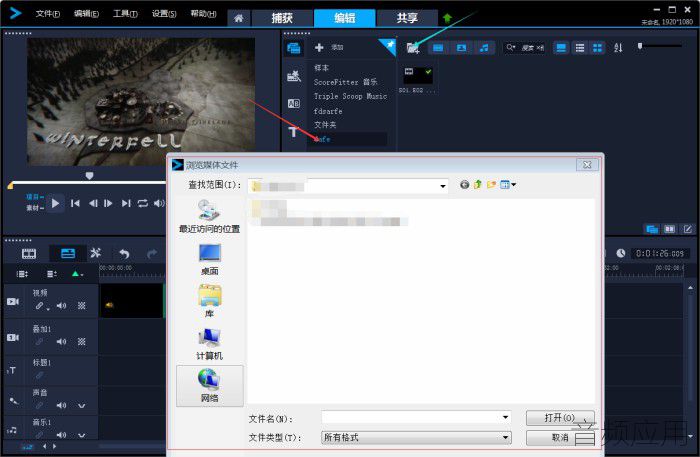This screenshot has height=457, width=700.
Task: Go back to previous folder in dialog
Action: pyautogui.click(x=464, y=185)
